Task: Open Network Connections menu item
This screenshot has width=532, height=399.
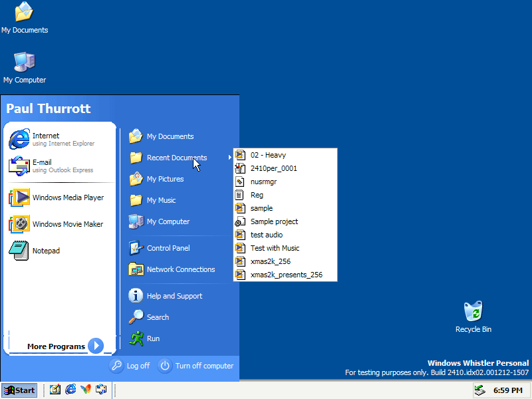Action: [180, 269]
